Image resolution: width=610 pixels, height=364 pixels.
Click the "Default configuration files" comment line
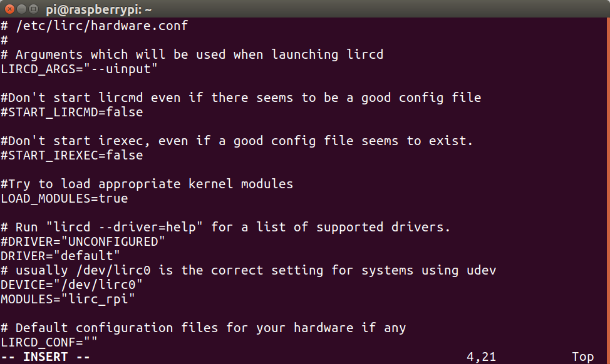point(203,328)
